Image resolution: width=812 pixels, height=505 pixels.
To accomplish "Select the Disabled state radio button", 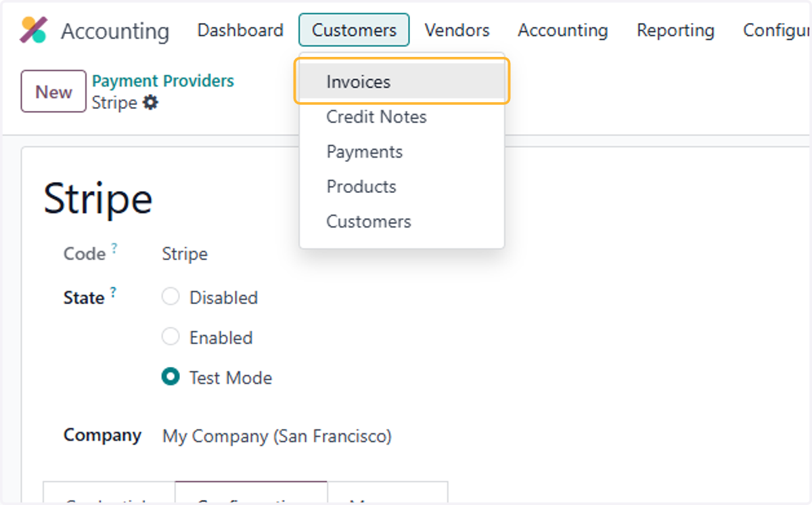I will point(171,297).
